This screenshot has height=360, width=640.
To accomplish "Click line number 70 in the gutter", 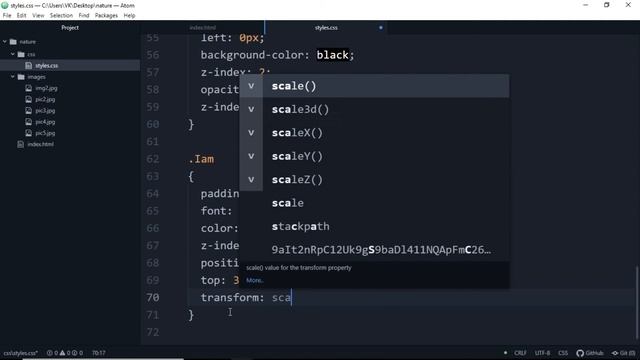I will [153, 298].
